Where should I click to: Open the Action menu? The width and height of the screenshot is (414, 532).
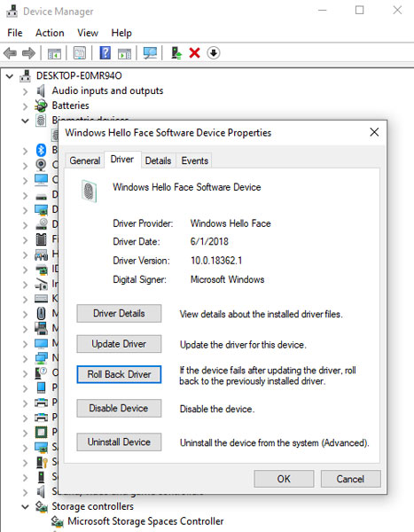[x=50, y=33]
